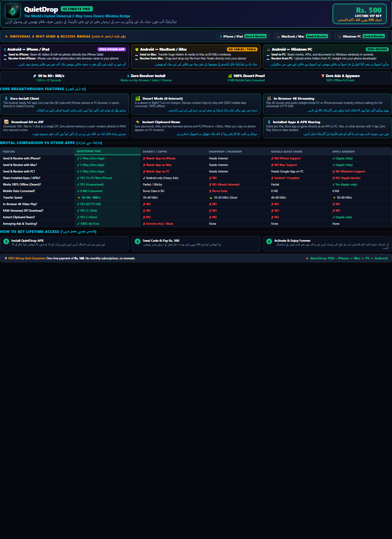Click the lightning icon beside Universal 2-Way heading

(x=7, y=37)
